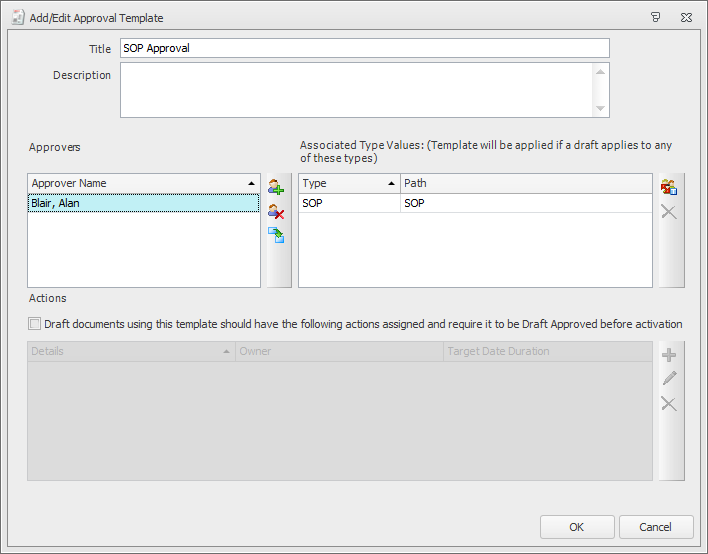The height and width of the screenshot is (554, 708).
Task: Click the add associated type value icon
Action: (x=669, y=186)
